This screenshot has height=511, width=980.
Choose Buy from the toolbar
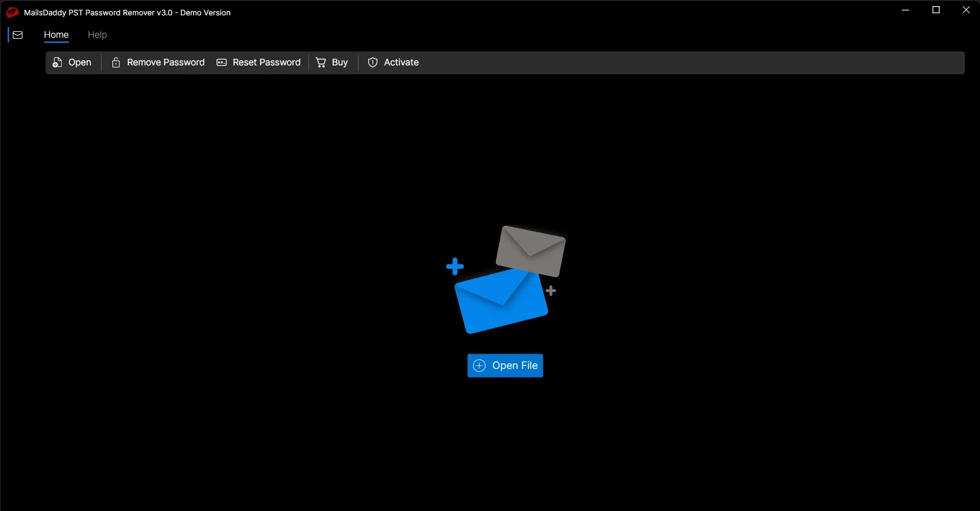click(340, 62)
